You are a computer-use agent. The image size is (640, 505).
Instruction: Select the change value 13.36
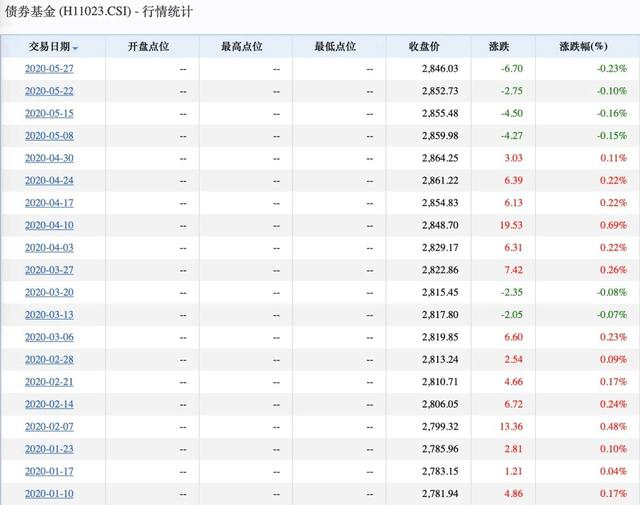[511, 427]
